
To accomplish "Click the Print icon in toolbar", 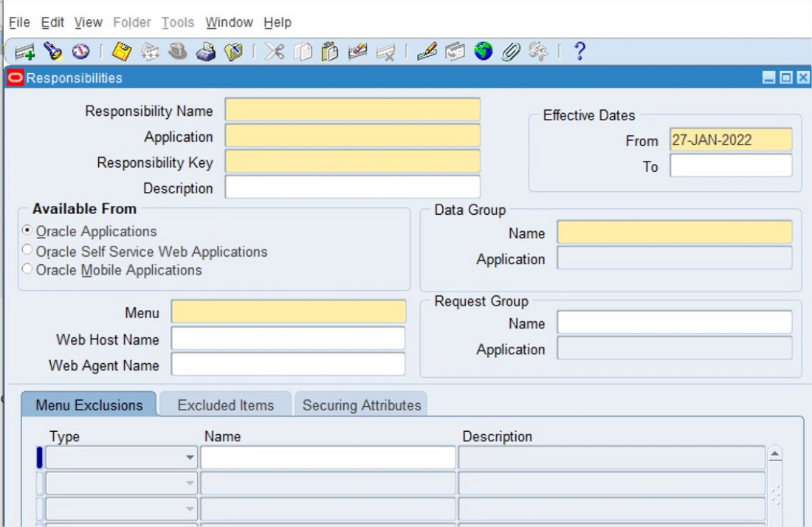I will tap(206, 52).
